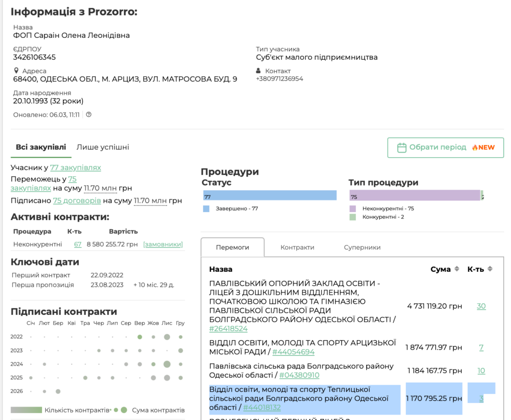Click the calendar icon in Обрати період
The height and width of the screenshot is (420, 511).
(x=401, y=148)
